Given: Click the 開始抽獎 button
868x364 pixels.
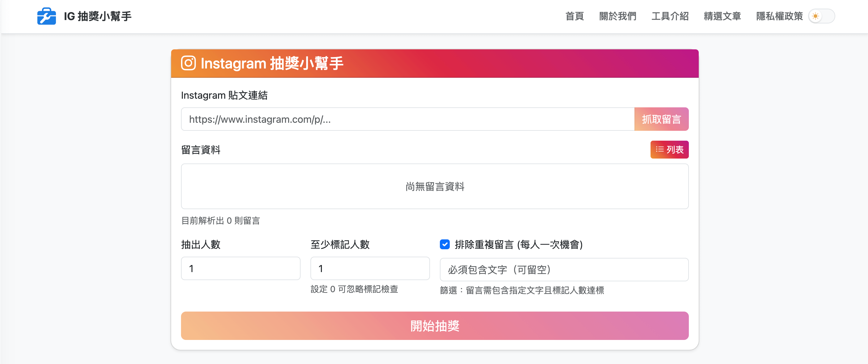Looking at the screenshot, I should 435,326.
